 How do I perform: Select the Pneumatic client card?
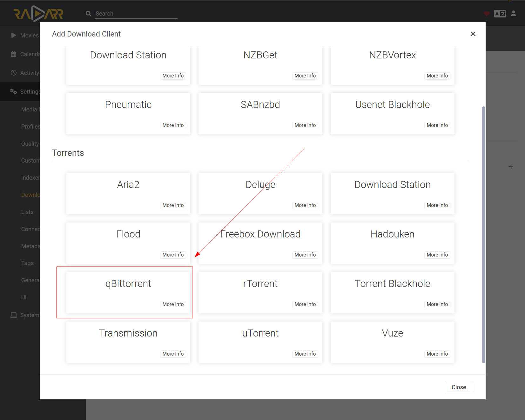point(128,114)
